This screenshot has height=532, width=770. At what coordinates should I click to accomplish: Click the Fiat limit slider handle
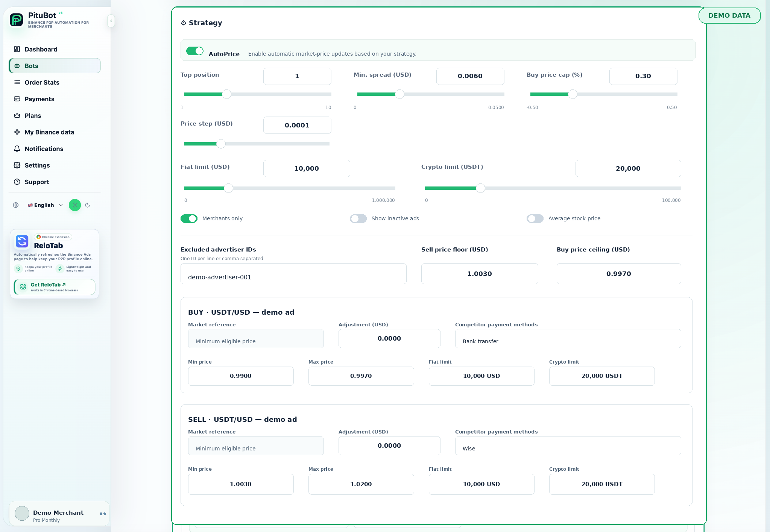(x=228, y=188)
